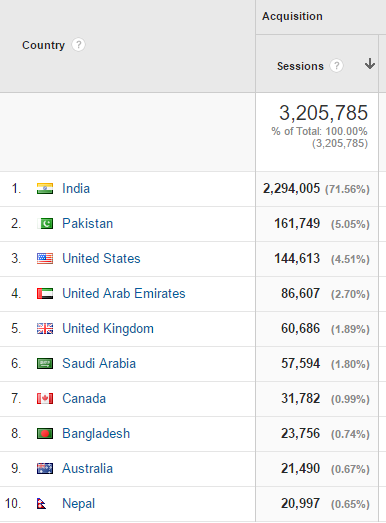Toggle sort order with the Sessions arrow

pos(370,64)
